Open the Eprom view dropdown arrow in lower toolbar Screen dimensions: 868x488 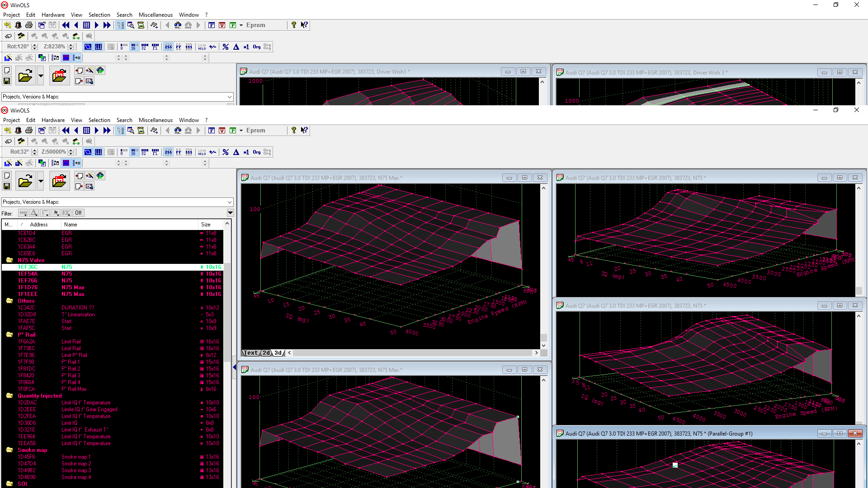(x=241, y=131)
